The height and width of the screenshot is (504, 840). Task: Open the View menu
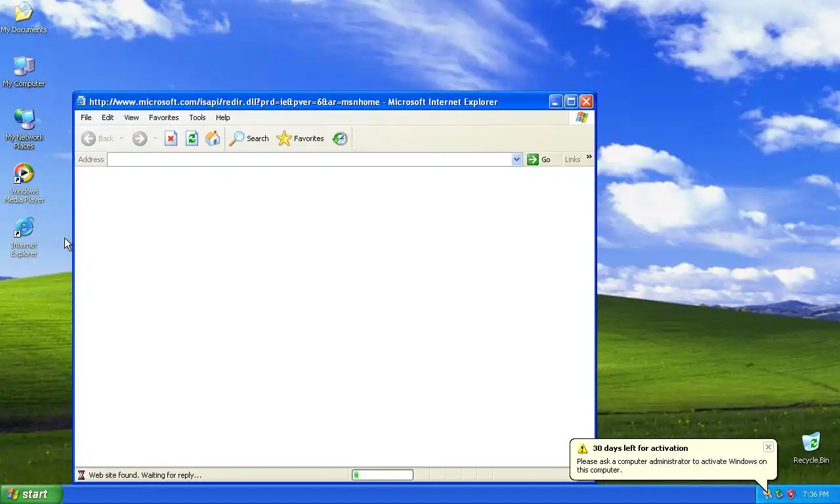pos(131,117)
